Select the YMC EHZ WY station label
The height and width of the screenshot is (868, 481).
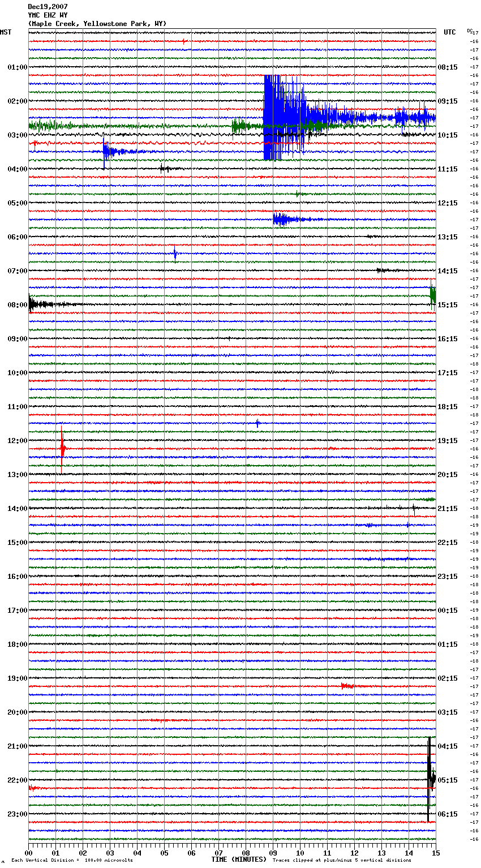click(48, 15)
